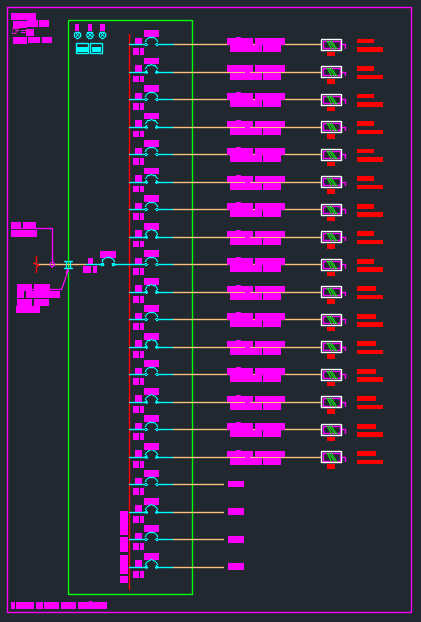Screen dimensions: 421x622
Task: Select the red load label beside the top load box
Action: 370,45
